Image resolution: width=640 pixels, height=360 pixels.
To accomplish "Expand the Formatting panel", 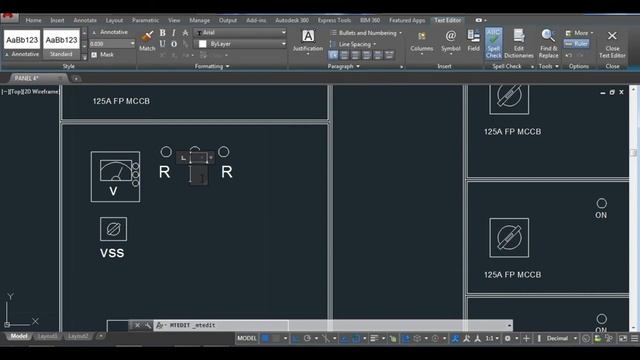I will pyautogui.click(x=212, y=66).
